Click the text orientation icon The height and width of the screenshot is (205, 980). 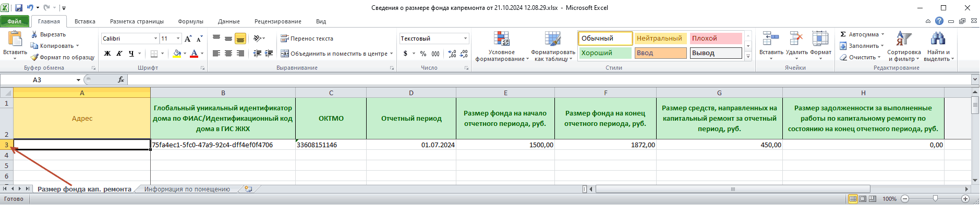(257, 39)
